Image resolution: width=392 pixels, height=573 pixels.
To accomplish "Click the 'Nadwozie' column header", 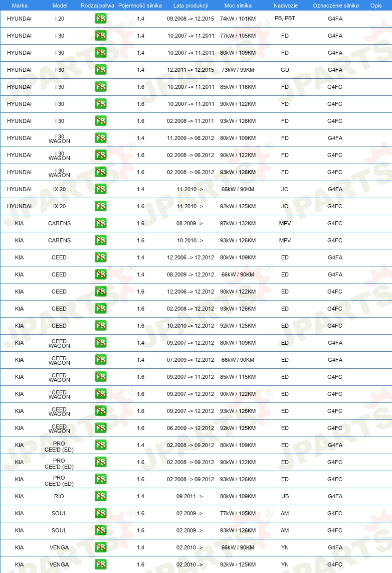I will click(x=286, y=6).
